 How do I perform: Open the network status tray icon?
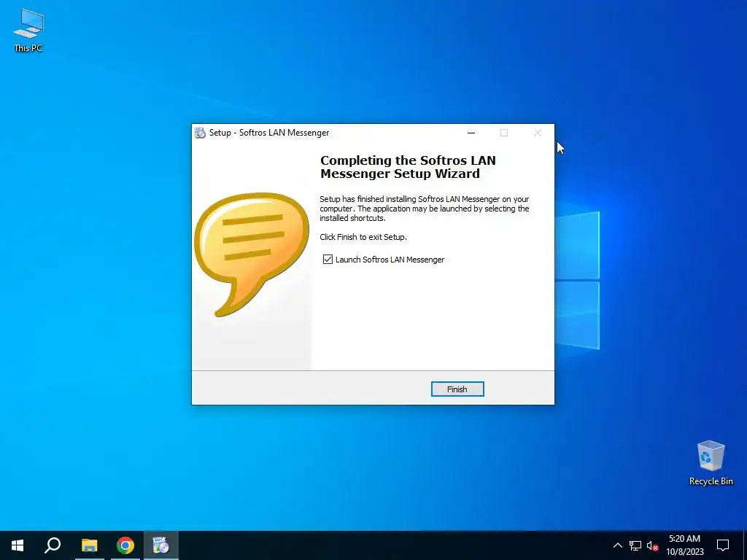635,545
